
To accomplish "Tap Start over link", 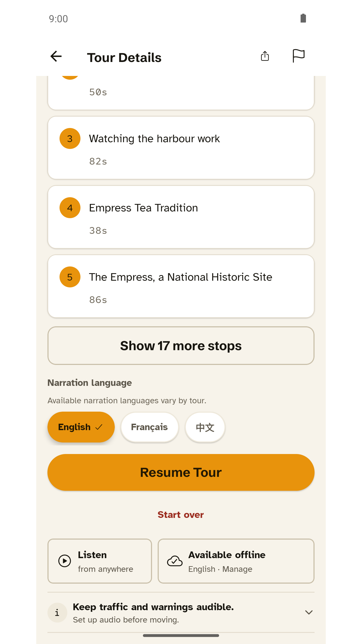I will 181,515.
